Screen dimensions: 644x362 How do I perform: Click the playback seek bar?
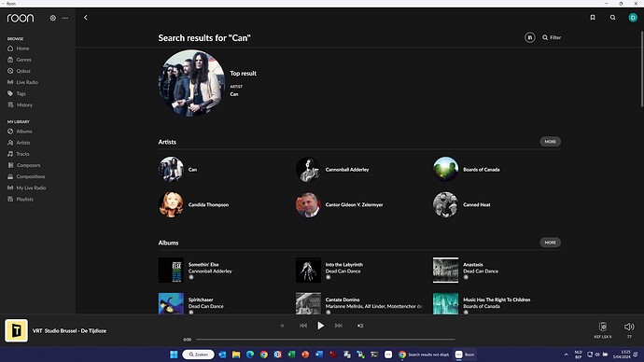[326, 340]
